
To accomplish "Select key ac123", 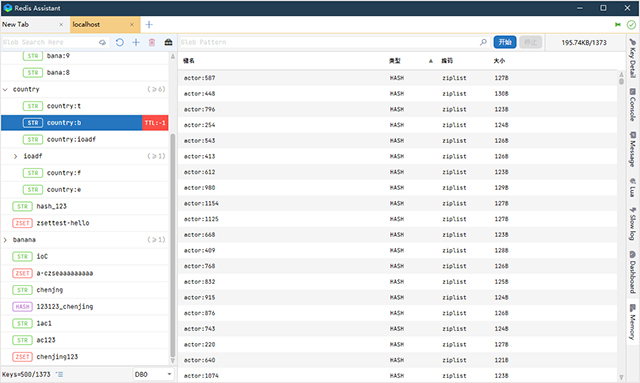I will [x=84, y=340].
